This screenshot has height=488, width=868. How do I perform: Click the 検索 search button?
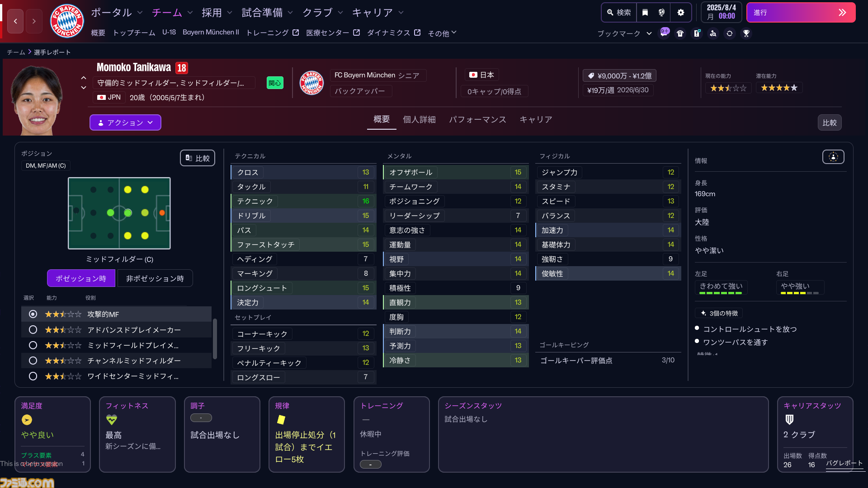pyautogui.click(x=619, y=13)
